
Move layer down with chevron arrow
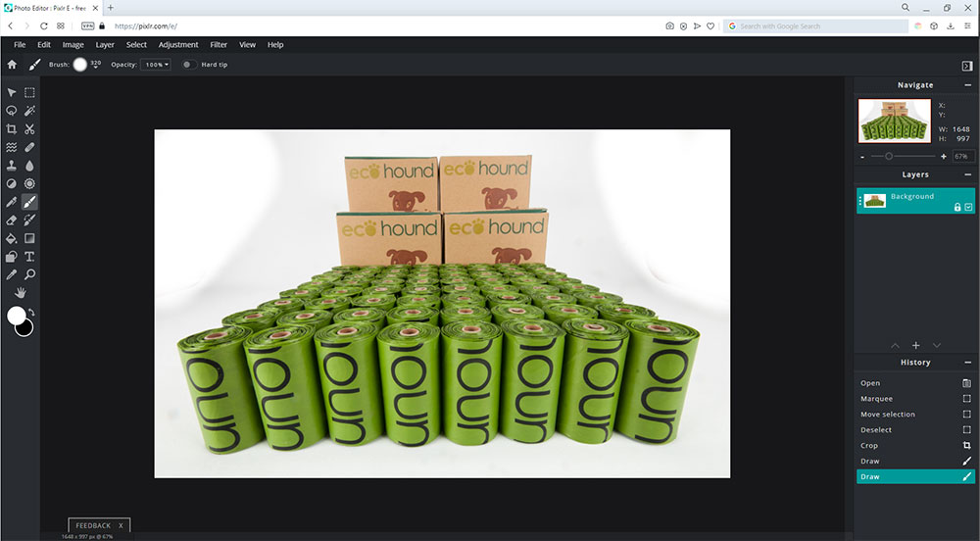pos(936,345)
